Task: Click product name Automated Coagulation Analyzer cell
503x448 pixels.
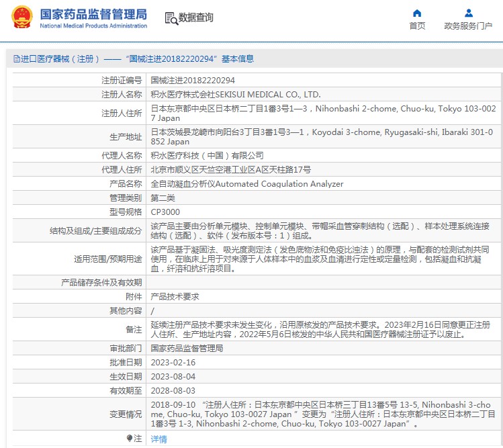Action: pyautogui.click(x=246, y=183)
